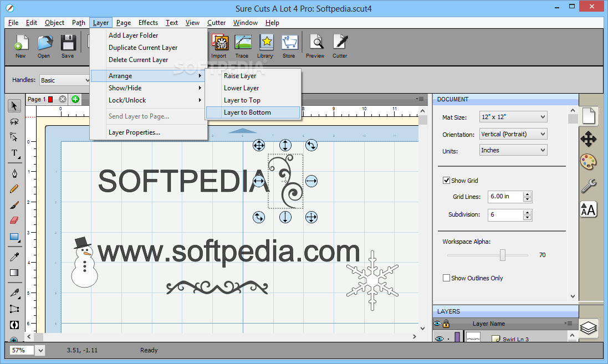The image size is (608, 364).
Task: Click the purple color swatch of Swirl layer
Action: click(x=458, y=337)
